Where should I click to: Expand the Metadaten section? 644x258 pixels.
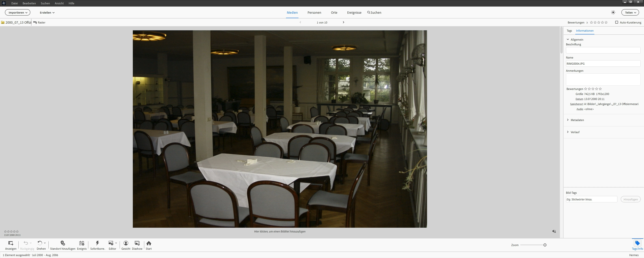(577, 120)
